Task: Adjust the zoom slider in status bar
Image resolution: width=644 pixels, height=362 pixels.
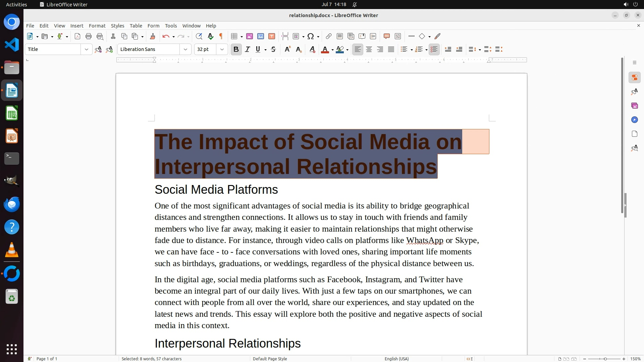Action: (x=605, y=359)
